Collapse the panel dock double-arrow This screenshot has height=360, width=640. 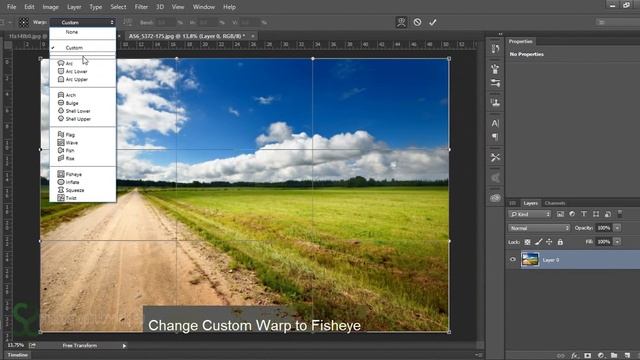click(x=500, y=34)
